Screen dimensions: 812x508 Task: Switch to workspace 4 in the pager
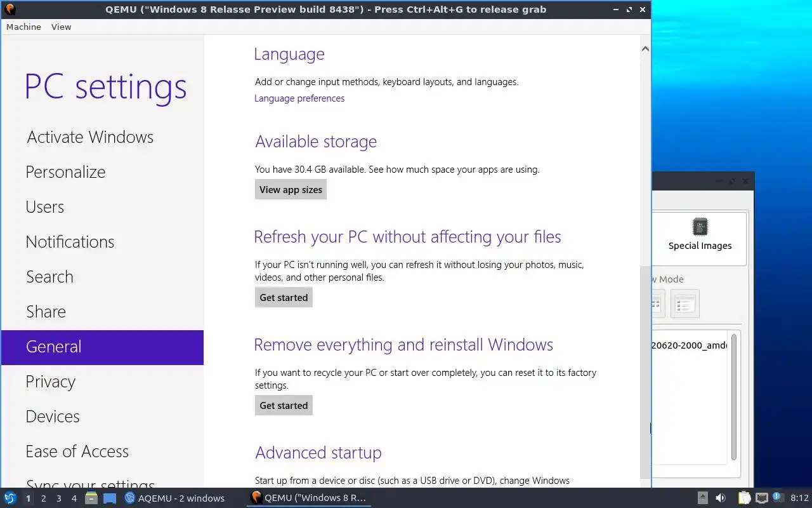pos(74,498)
